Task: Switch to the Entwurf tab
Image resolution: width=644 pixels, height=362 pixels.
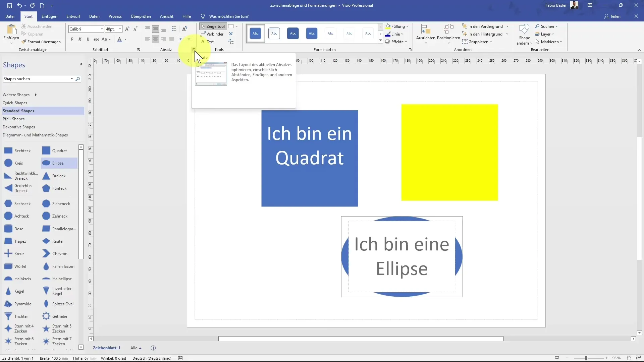Action: [x=73, y=16]
